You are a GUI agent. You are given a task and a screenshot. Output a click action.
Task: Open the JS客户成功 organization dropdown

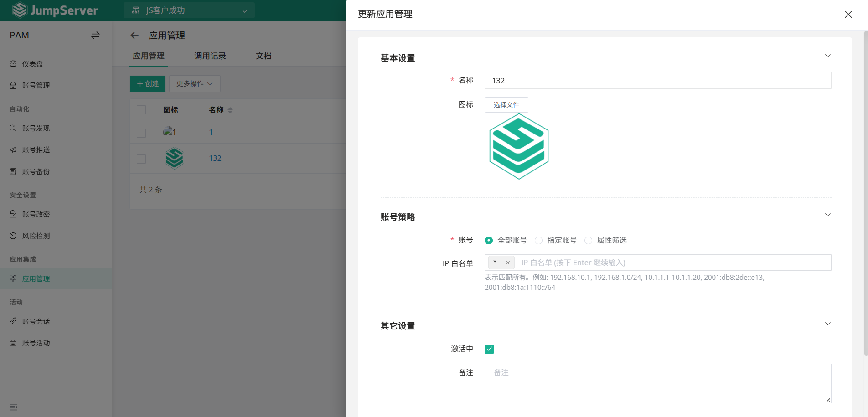(189, 10)
